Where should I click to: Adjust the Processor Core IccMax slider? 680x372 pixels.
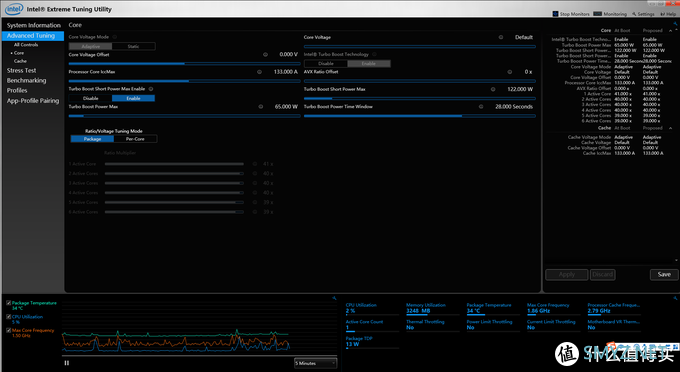coord(184,81)
